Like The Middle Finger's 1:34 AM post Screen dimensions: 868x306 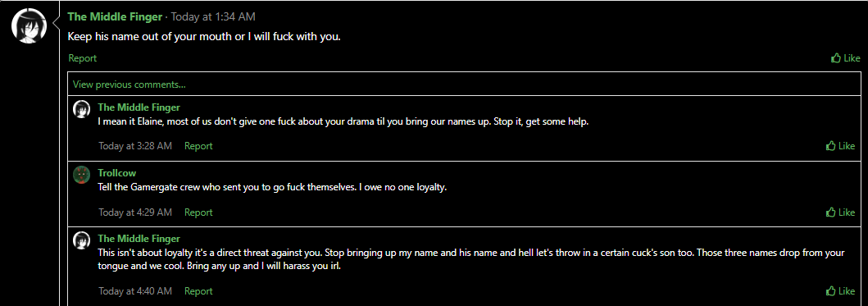846,58
